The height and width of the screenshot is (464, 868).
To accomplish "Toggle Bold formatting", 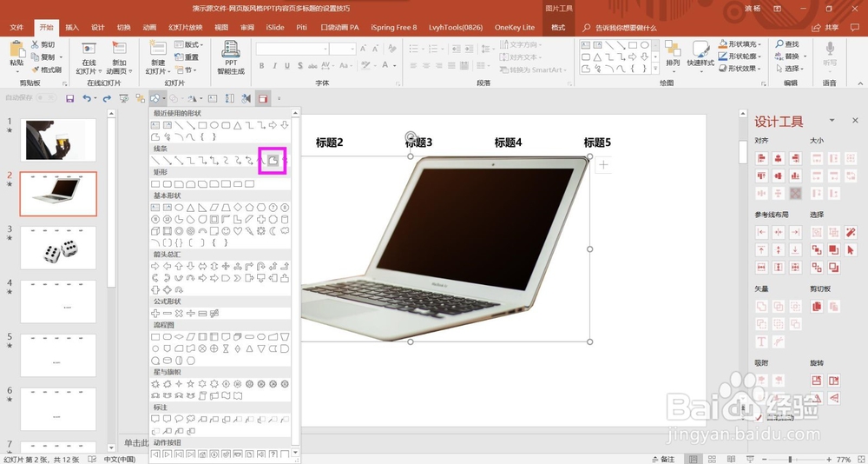I will 262,65.
